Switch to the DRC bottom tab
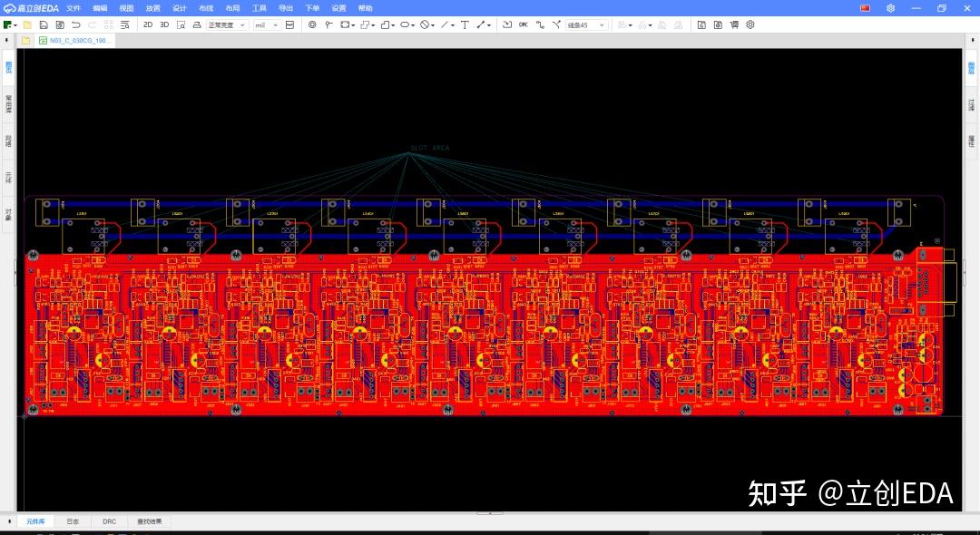The height and width of the screenshot is (535, 980). (x=110, y=521)
